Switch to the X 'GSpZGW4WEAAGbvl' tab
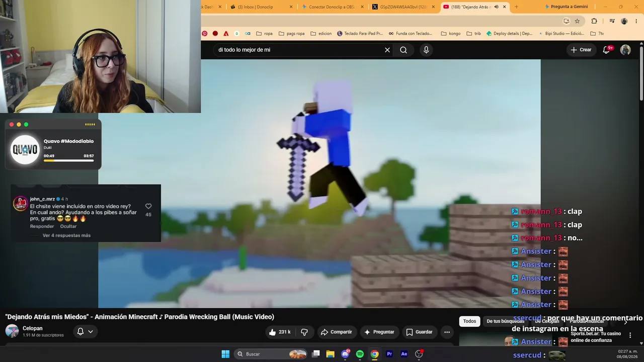The height and width of the screenshot is (362, 644). click(404, 7)
